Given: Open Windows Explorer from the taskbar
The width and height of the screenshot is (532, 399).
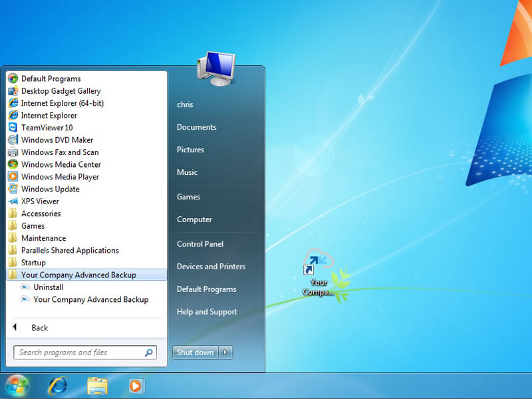Looking at the screenshot, I should click(97, 386).
